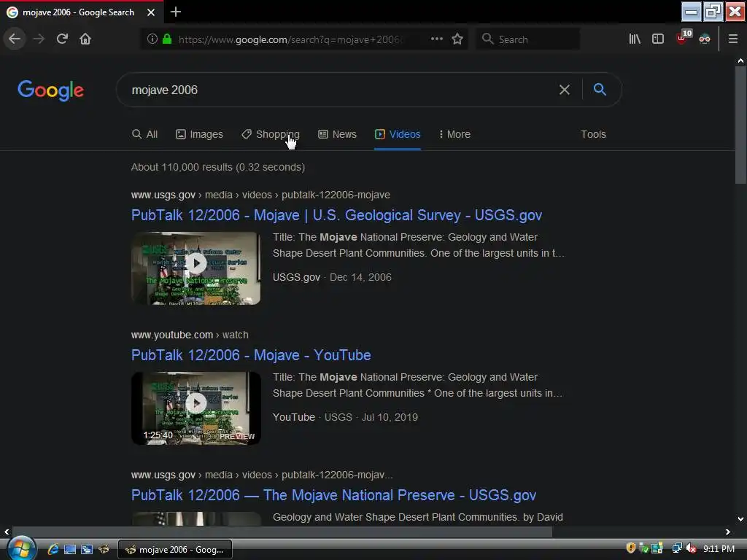Close the mojave 2006 Google Search tab
The width and height of the screenshot is (747, 560).
[x=151, y=12]
